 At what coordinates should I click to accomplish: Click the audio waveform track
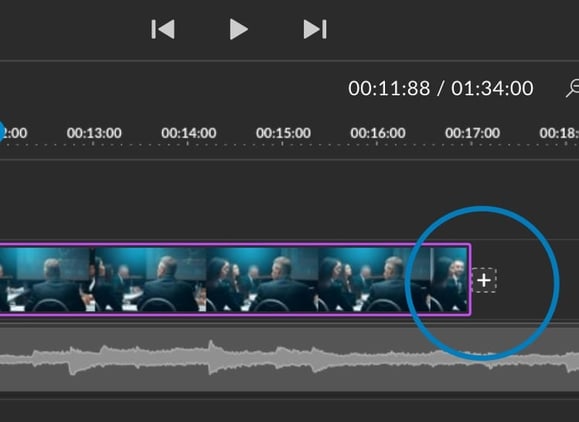tap(290, 359)
